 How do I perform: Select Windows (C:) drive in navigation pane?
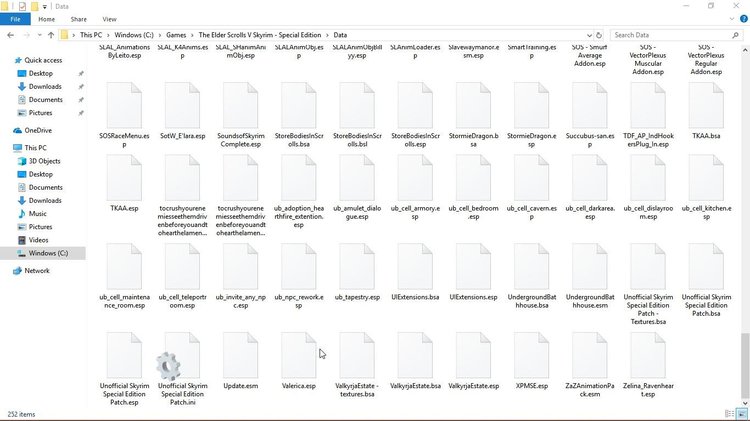(x=48, y=253)
